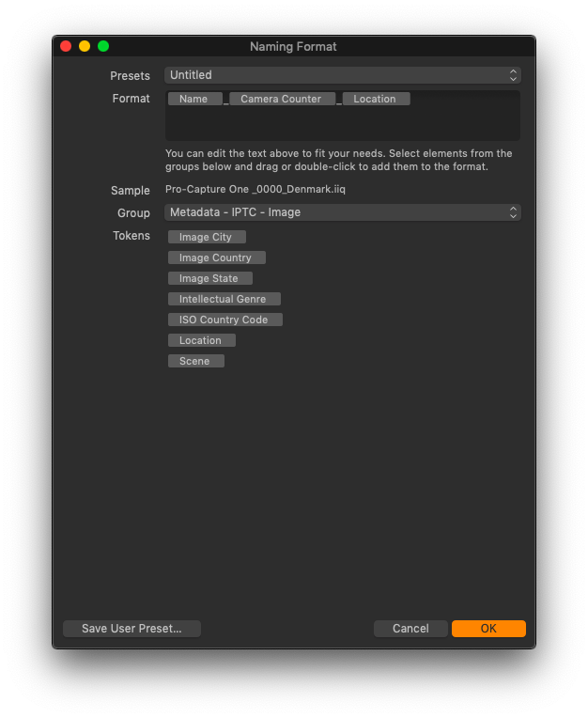Click the Intellectual Genre token
588x718 pixels.
pos(224,299)
